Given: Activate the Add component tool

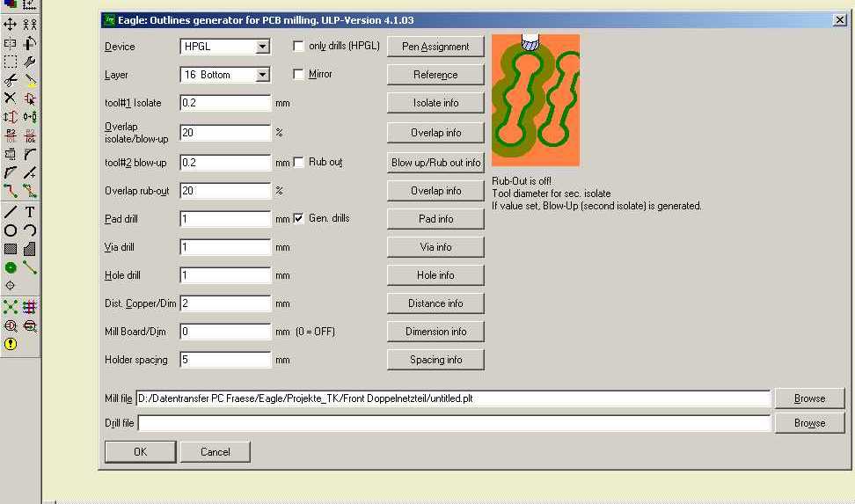Looking at the screenshot, I should [x=30, y=99].
